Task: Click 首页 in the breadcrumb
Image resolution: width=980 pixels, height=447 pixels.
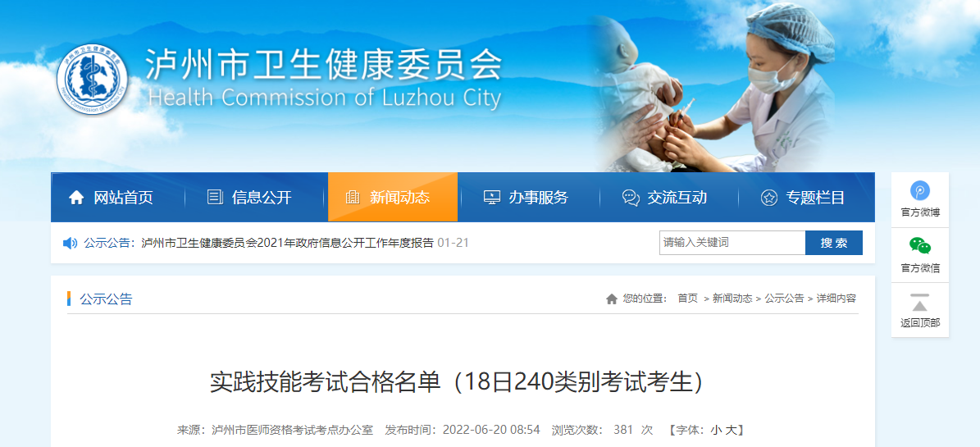Action: [687, 299]
